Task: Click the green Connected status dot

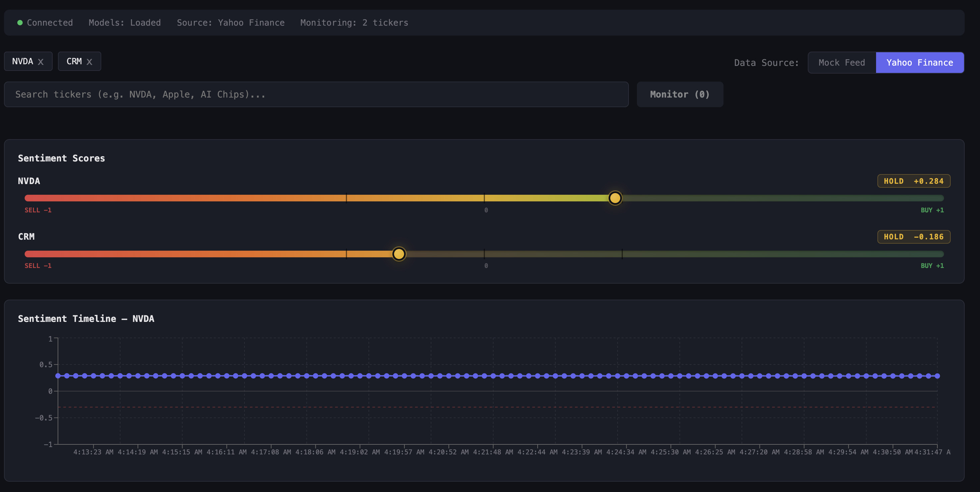Action: (20, 23)
